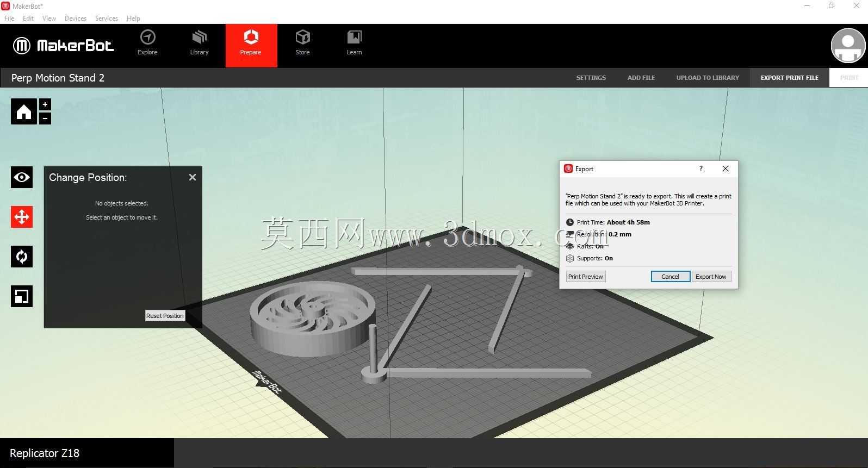
Task: Open the Edit menu
Action: click(28, 18)
